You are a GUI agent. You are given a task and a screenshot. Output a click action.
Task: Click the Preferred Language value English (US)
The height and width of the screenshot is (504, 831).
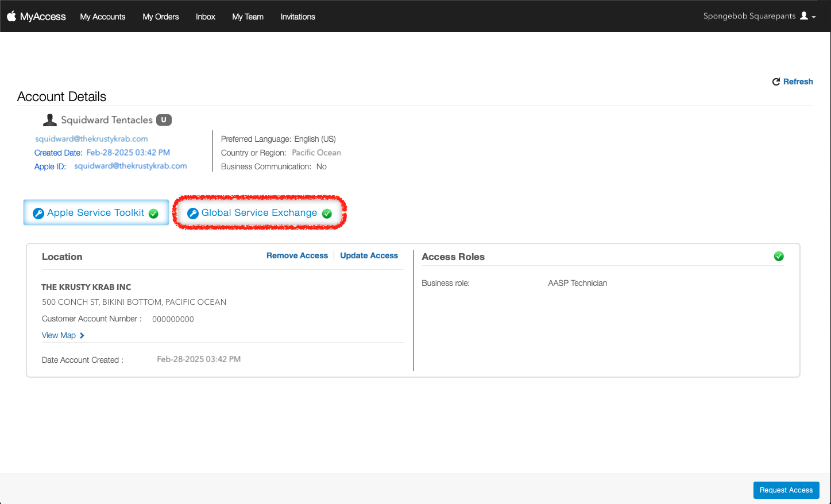(315, 139)
